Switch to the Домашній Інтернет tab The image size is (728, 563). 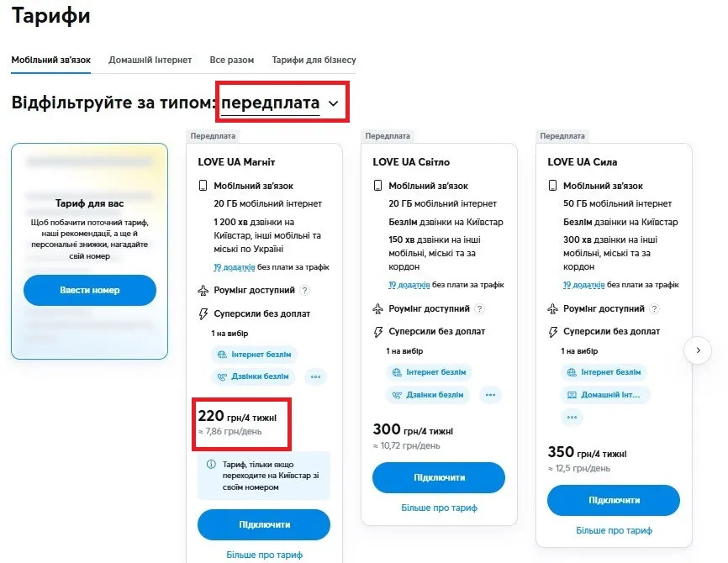point(151,60)
